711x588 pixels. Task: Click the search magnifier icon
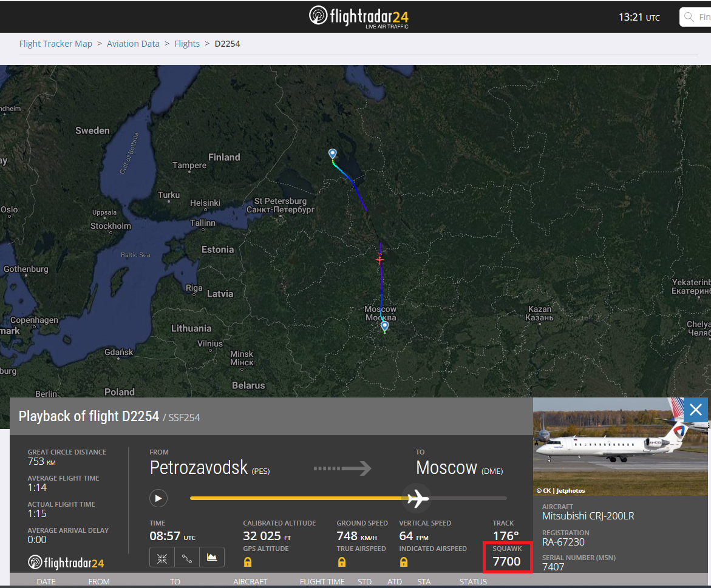coord(689,17)
